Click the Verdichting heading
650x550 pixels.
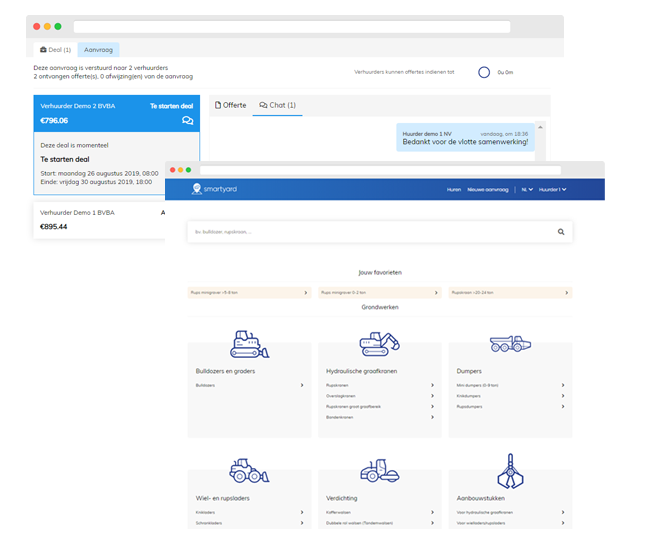342,498
